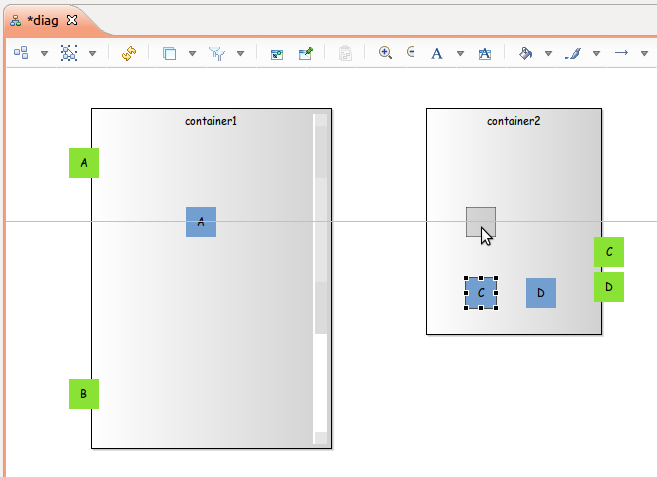Expand the Filters dropdown arrow
The image size is (657, 477).
[241, 53]
